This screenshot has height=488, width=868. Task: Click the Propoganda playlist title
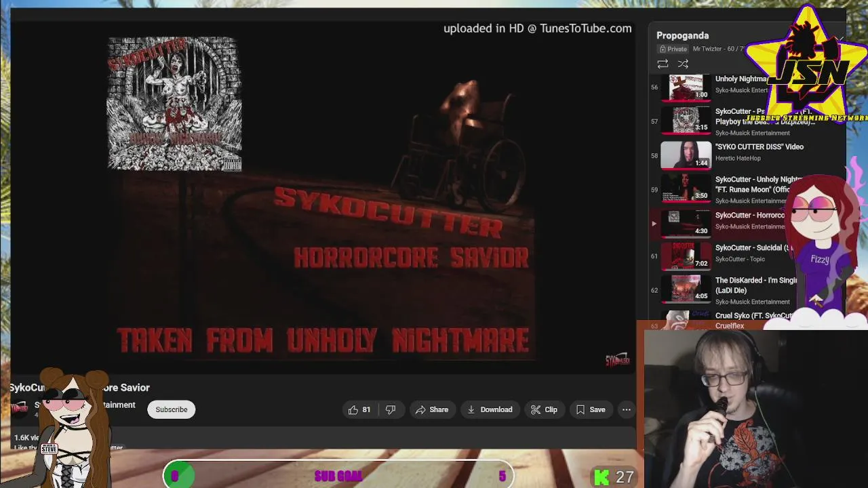[682, 35]
